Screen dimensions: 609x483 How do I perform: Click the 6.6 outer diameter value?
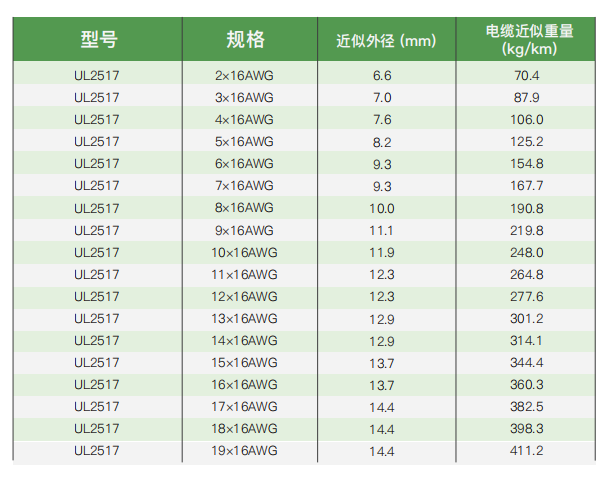click(x=382, y=76)
